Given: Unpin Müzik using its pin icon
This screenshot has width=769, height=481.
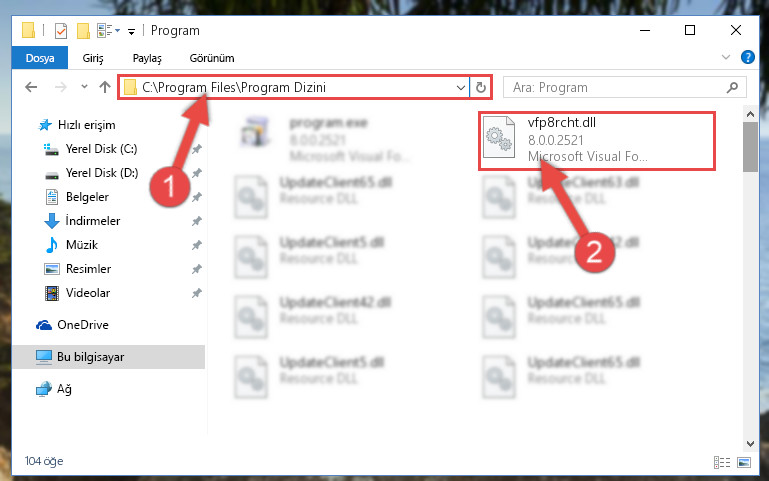Looking at the screenshot, I should pos(197,245).
